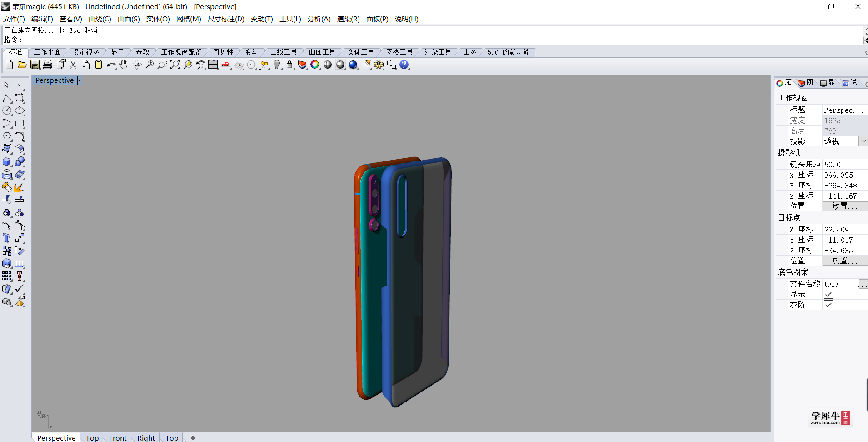Toggle the 灰阶 checkbox

[x=828, y=305]
